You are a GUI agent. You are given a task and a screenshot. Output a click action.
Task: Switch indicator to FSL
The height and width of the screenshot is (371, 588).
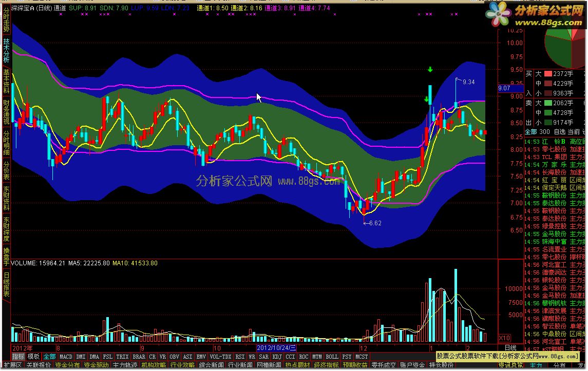click(x=108, y=357)
